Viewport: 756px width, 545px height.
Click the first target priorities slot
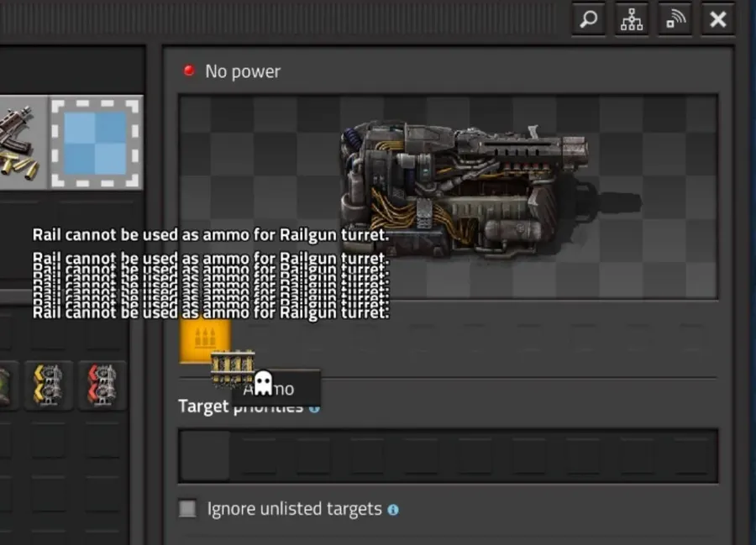(x=204, y=456)
